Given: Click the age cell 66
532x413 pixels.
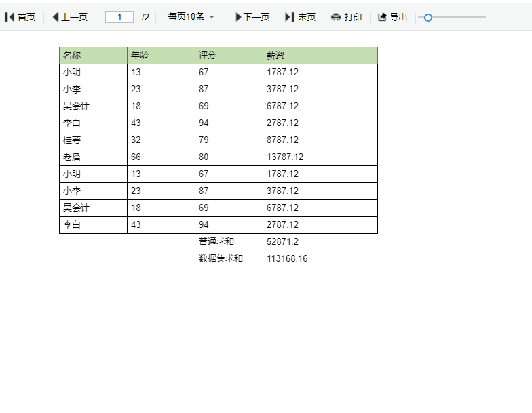Looking at the screenshot, I should 161,157.
